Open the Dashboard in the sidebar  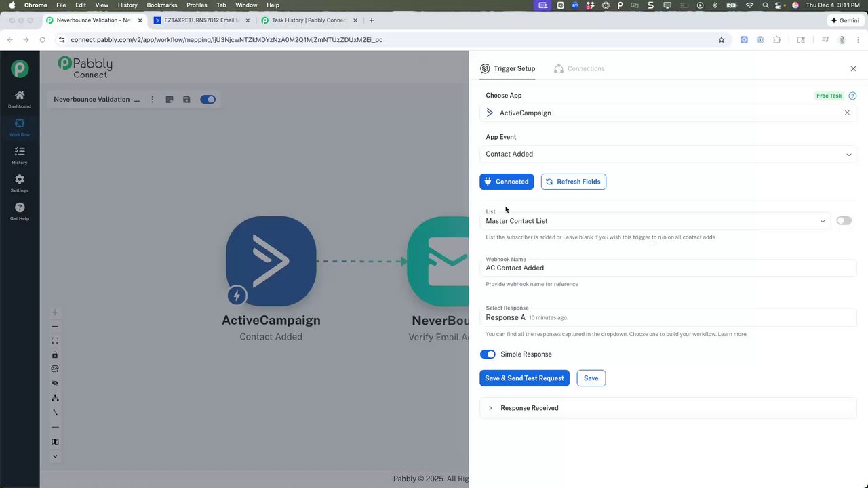pos(20,99)
